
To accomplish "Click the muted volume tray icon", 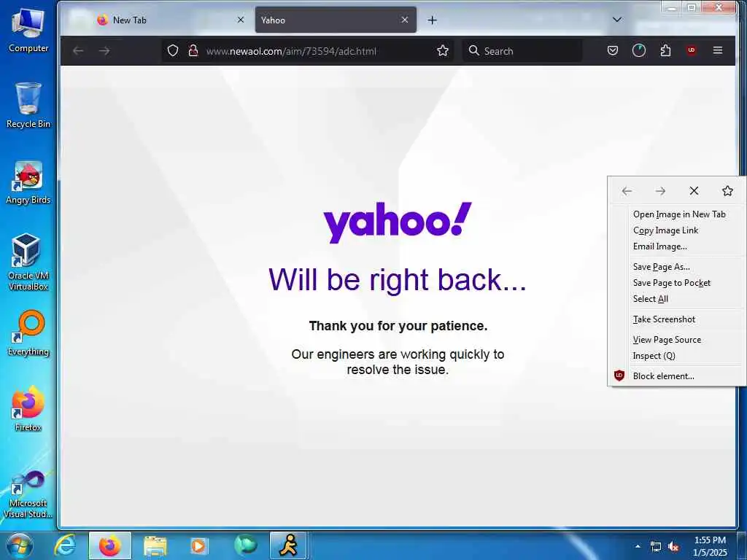I will coord(673,547).
